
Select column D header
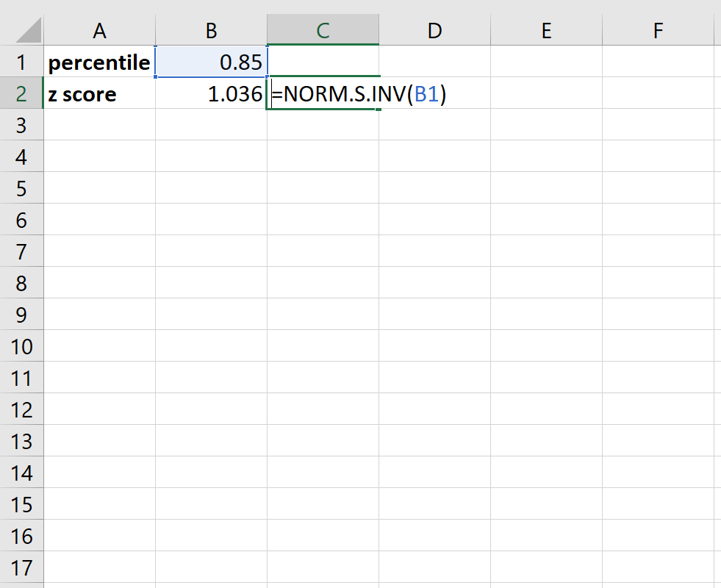[x=434, y=31]
